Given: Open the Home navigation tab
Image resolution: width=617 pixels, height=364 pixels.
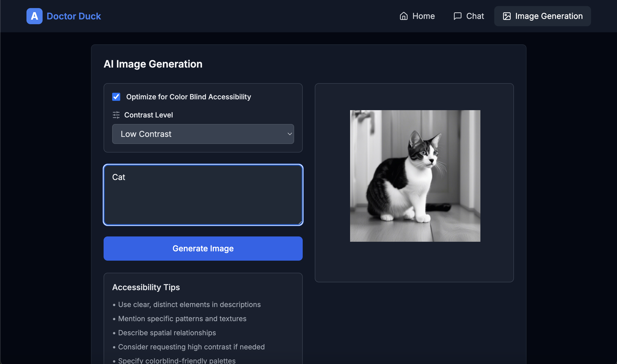Looking at the screenshot, I should point(417,16).
